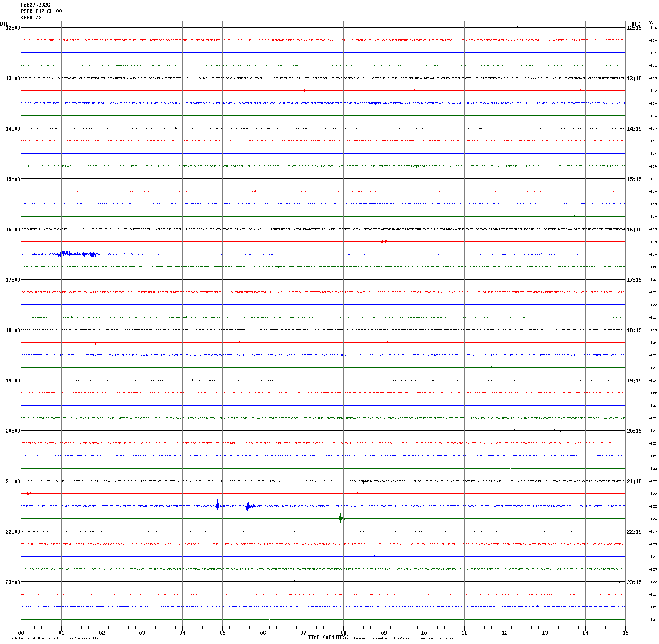Click the 6.67 microvolts scale text
This screenshot has width=659, height=644.
83,638
